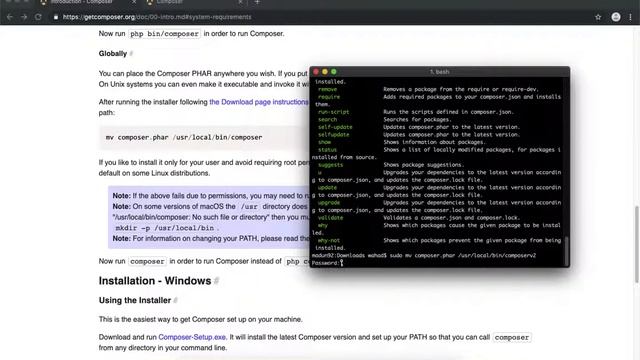Open the Download page instructions link

pos(259,102)
